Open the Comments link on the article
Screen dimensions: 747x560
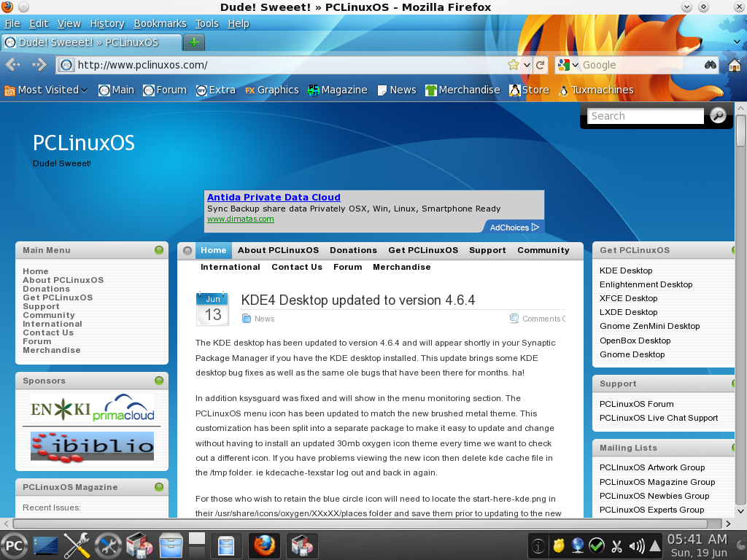[542, 319]
